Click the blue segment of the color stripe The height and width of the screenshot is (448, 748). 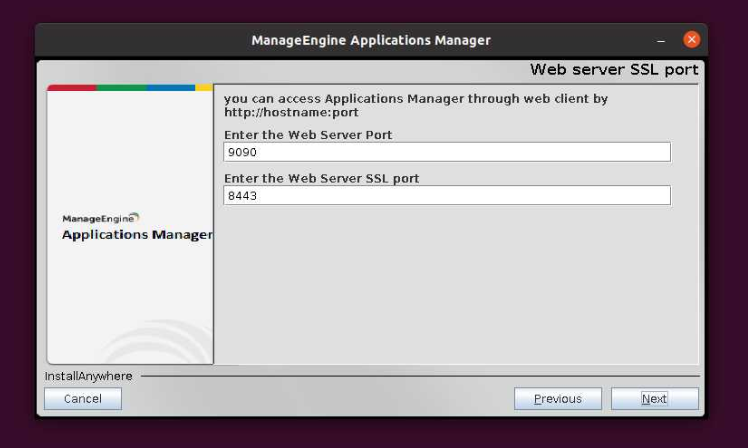(171, 88)
